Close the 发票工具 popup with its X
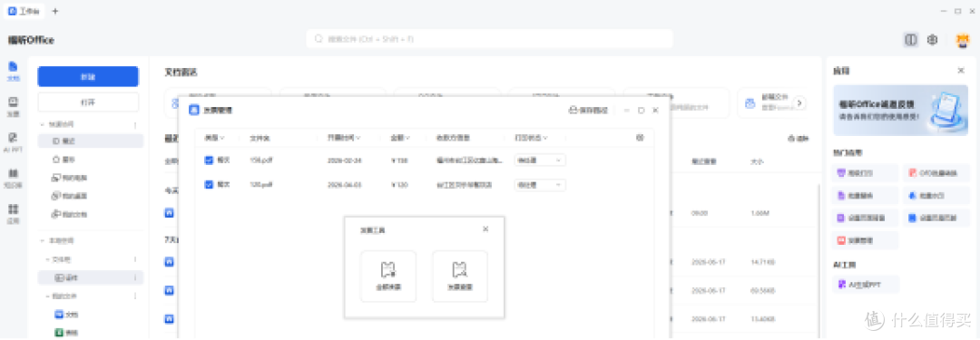This screenshot has width=980, height=340. (x=485, y=228)
